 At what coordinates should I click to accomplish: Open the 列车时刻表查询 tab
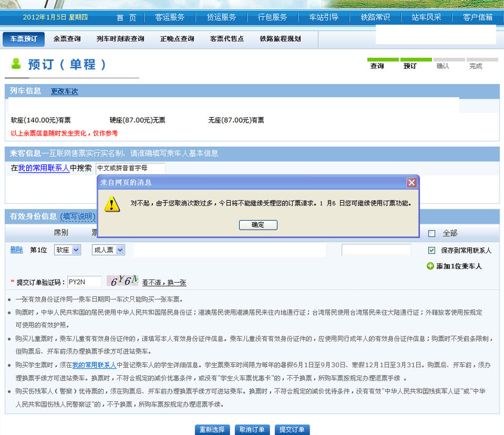[120, 39]
